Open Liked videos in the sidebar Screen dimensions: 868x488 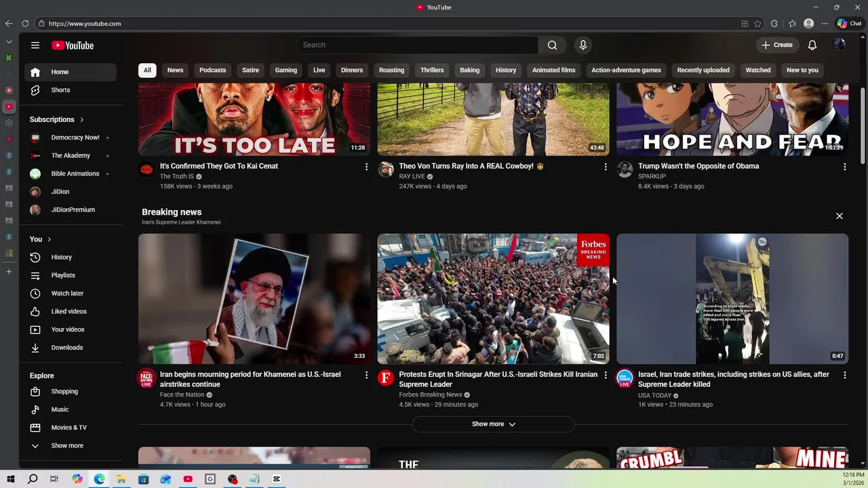tap(71, 312)
